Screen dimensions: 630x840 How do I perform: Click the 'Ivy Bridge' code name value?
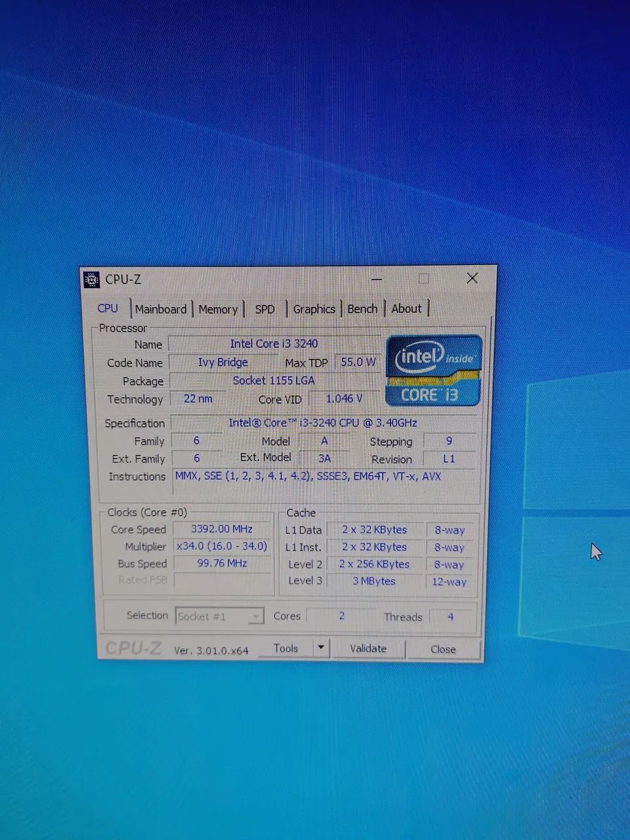pyautogui.click(x=223, y=362)
